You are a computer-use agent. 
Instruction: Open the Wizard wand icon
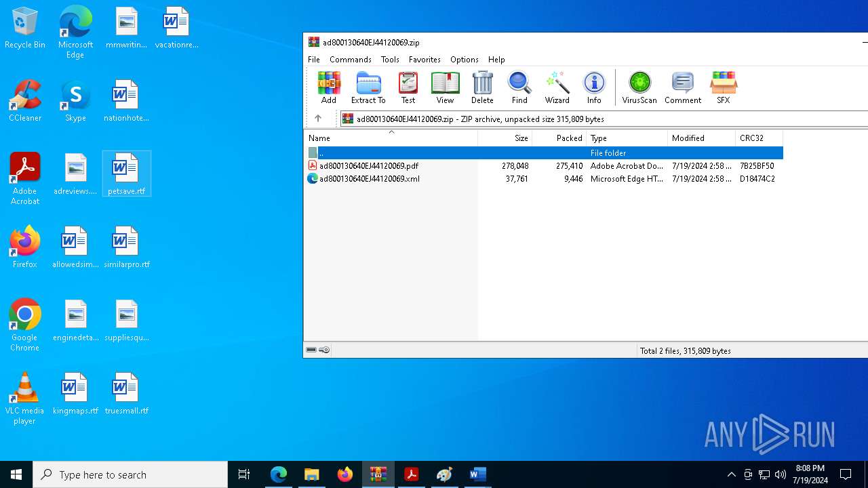(x=557, y=87)
